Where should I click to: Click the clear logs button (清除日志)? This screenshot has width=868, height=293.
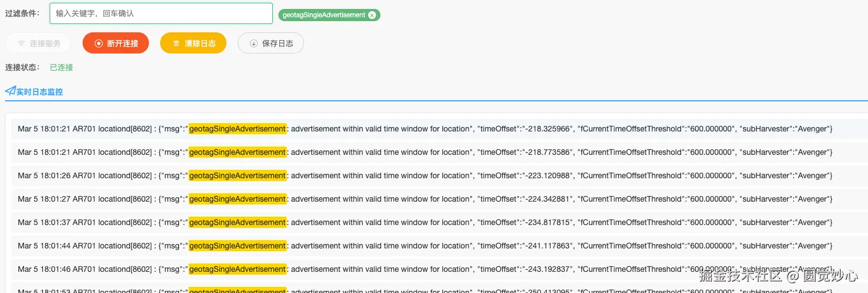[193, 43]
